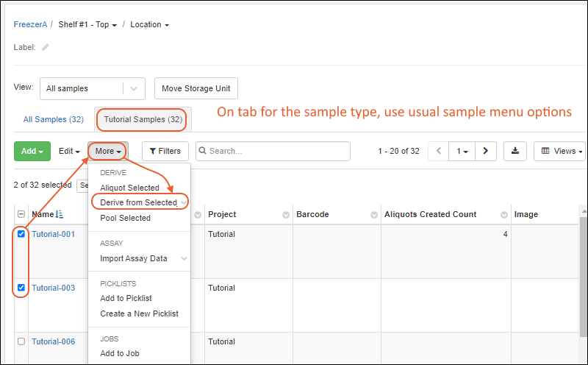The height and width of the screenshot is (365, 588).
Task: Open the green Add dropdown
Action: [32, 151]
